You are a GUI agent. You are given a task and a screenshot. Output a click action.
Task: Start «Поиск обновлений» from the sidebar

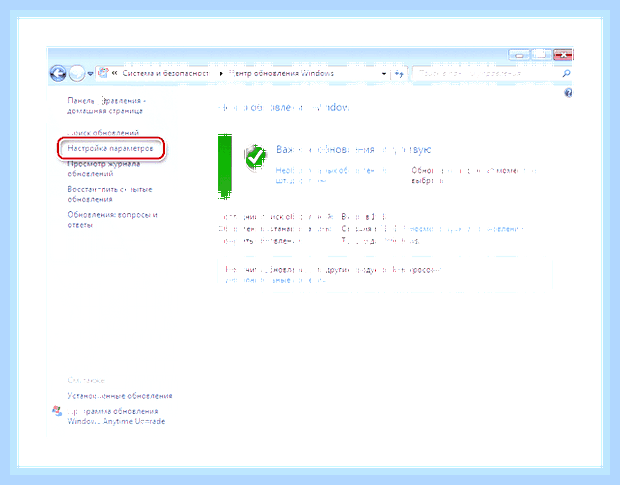103,132
